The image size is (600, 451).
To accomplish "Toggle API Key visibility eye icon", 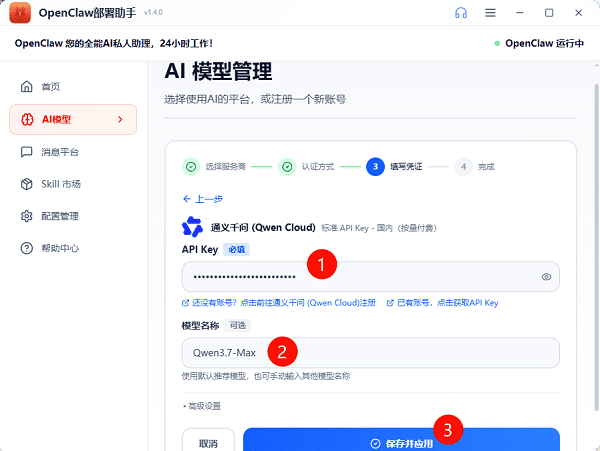I will (546, 277).
